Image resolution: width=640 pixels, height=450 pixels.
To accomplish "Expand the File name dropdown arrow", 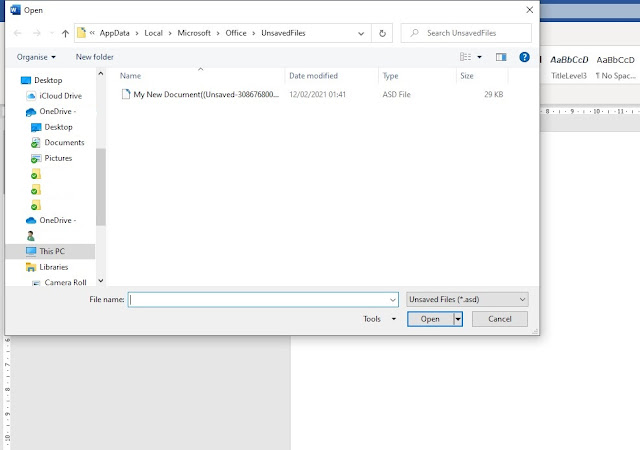I will point(393,300).
